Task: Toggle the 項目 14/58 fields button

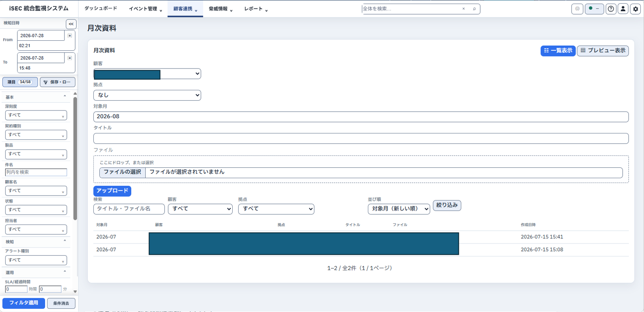Action: point(20,82)
